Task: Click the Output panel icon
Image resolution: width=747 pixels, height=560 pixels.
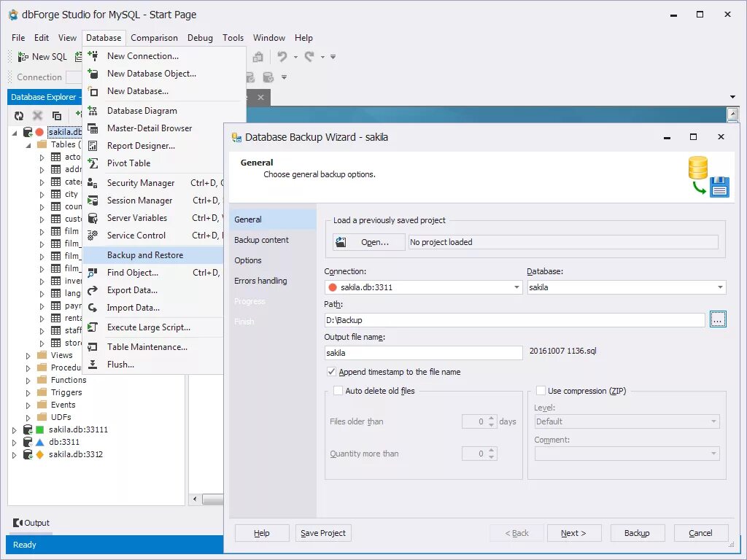Action: 18,523
